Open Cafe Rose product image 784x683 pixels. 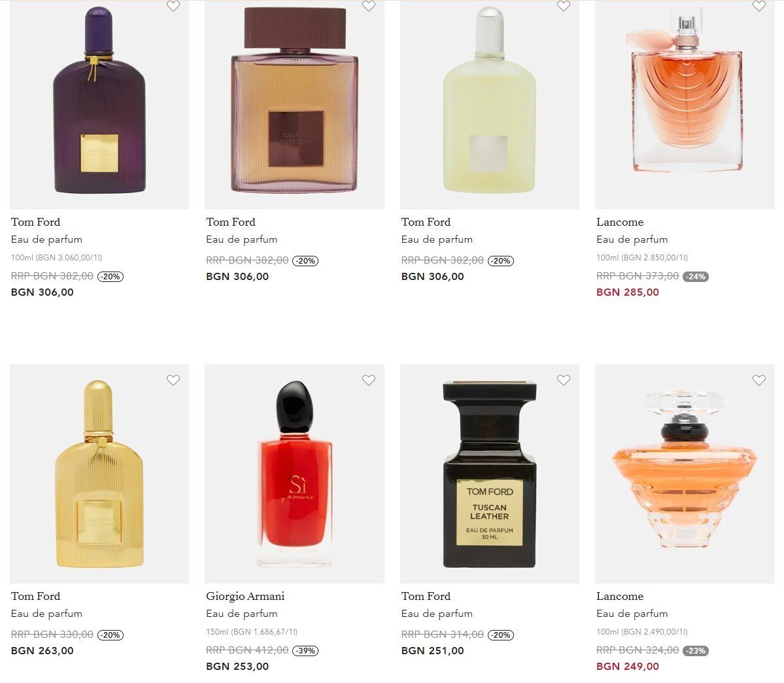click(x=294, y=105)
